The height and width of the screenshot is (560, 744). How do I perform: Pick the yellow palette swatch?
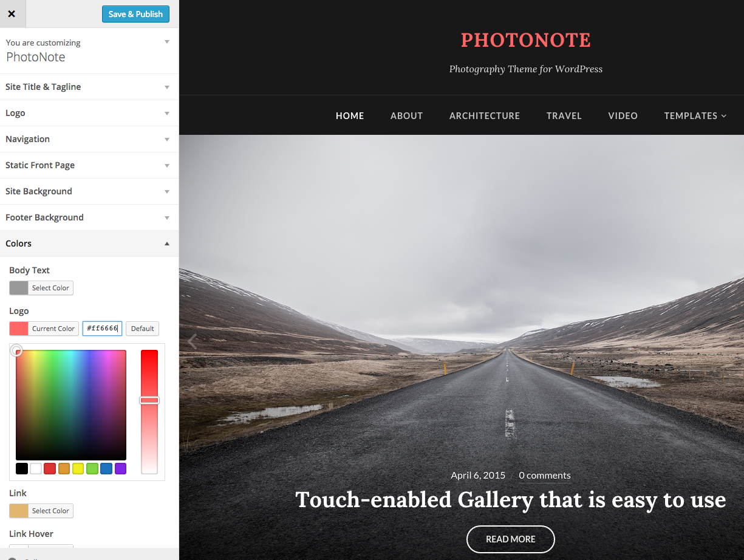[x=78, y=468]
